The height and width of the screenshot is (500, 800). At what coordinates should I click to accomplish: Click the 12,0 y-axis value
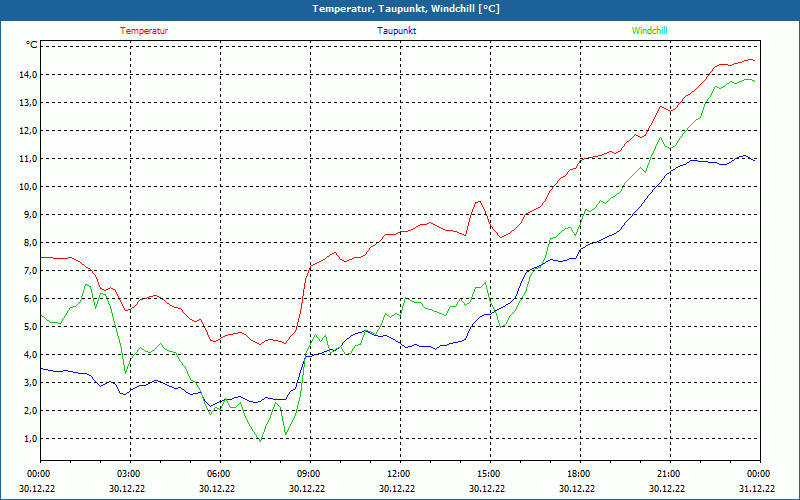[29, 131]
